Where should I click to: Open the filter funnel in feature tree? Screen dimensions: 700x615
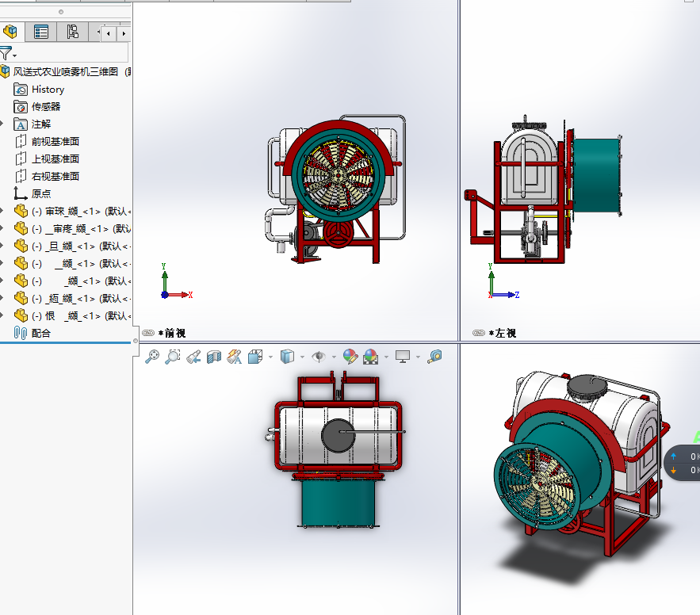(6, 54)
